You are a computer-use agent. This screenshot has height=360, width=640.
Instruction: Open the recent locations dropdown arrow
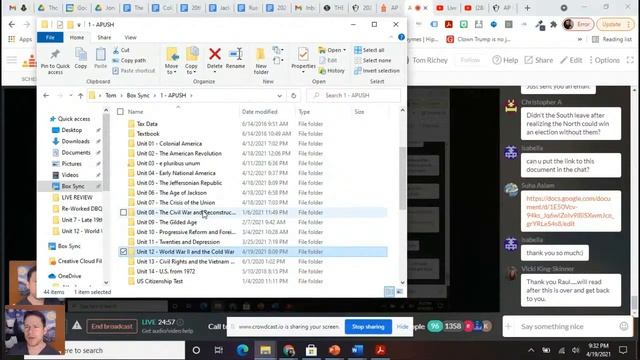coord(71,96)
